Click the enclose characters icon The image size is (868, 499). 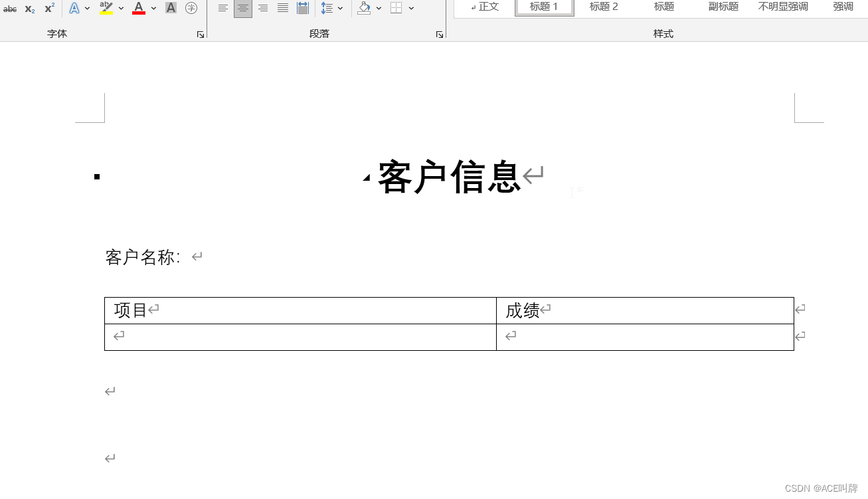coord(191,8)
